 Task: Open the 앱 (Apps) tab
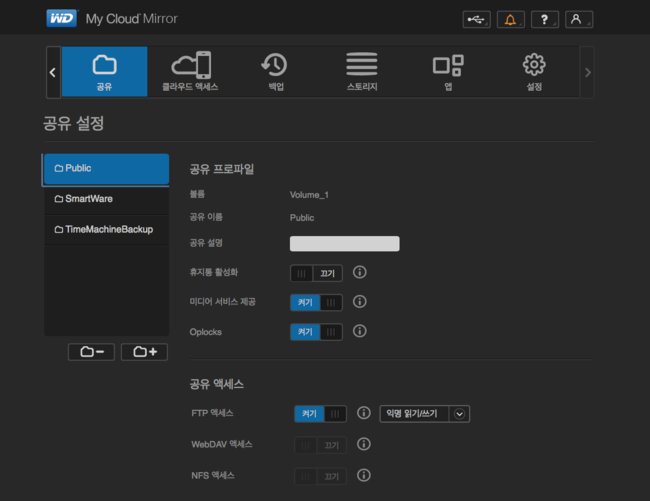click(x=448, y=72)
